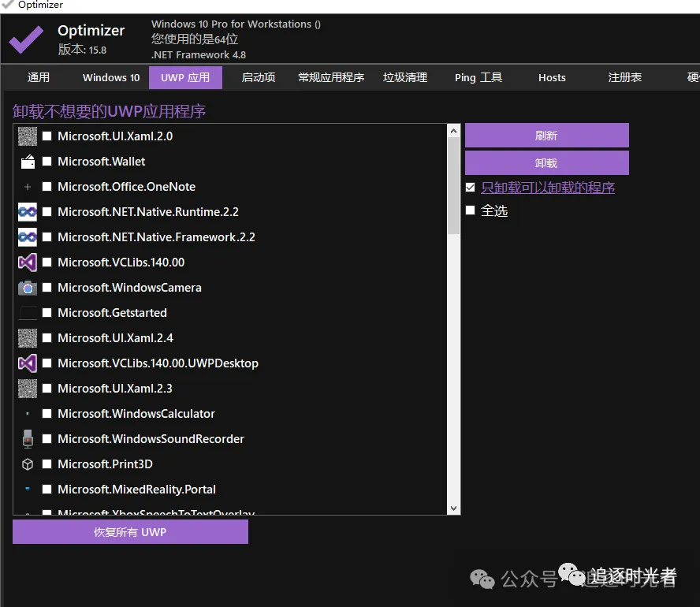700x607 pixels.
Task: Tick the Microsoft.UI.Xaml.2.4 checkbox
Action: click(x=47, y=338)
